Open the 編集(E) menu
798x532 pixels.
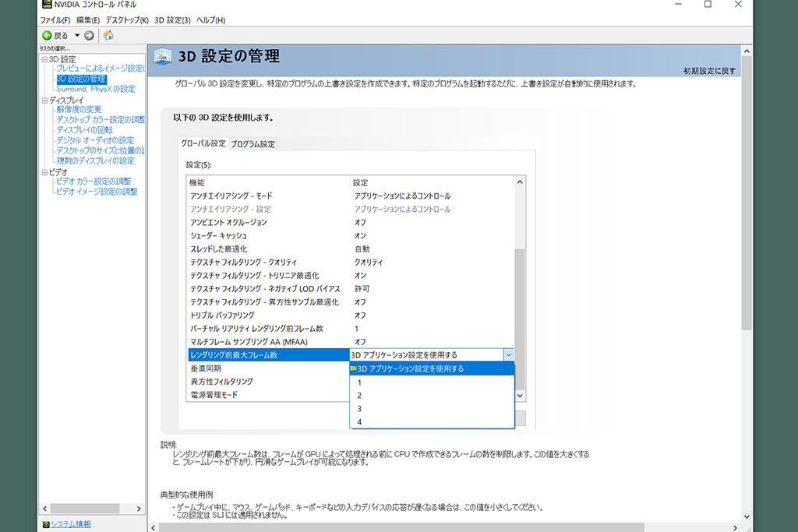pyautogui.click(x=88, y=20)
